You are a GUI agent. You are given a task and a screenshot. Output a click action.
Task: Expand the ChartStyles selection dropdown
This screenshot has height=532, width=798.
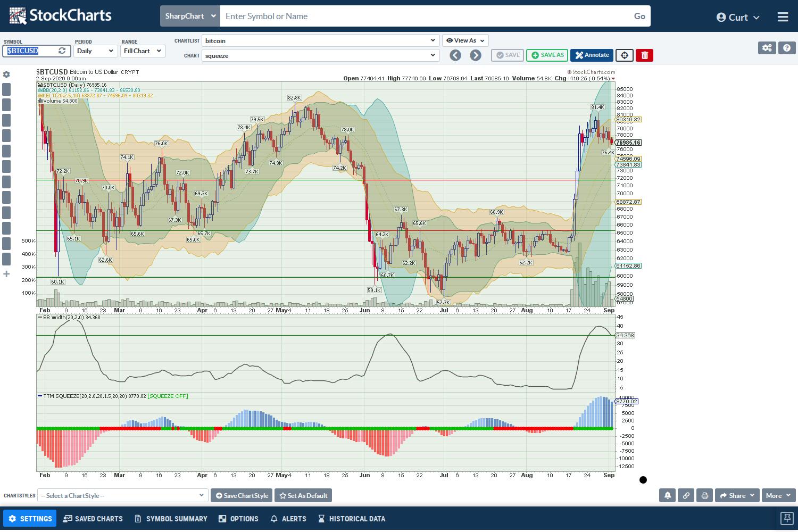click(x=123, y=495)
